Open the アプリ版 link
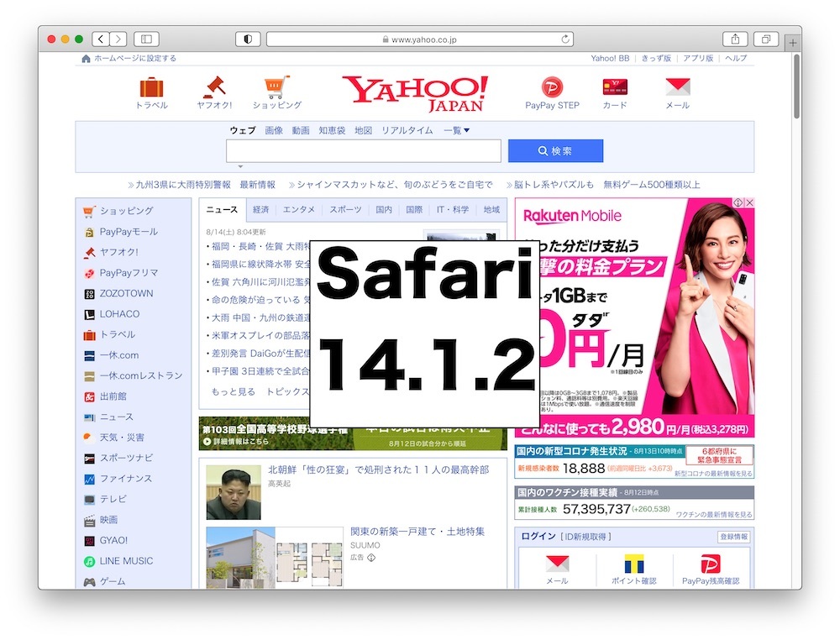Viewport: 840px width, 640px height. [x=698, y=59]
